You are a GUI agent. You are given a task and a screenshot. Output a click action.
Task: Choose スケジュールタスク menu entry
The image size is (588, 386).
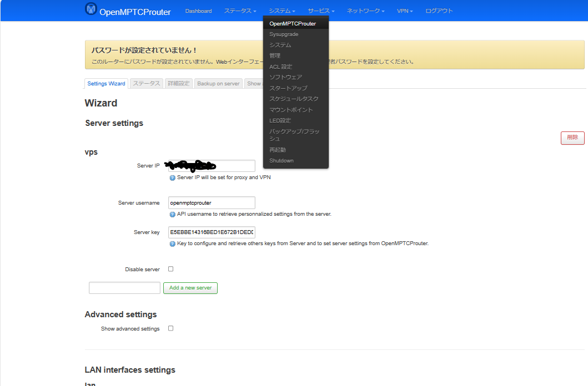(x=296, y=99)
